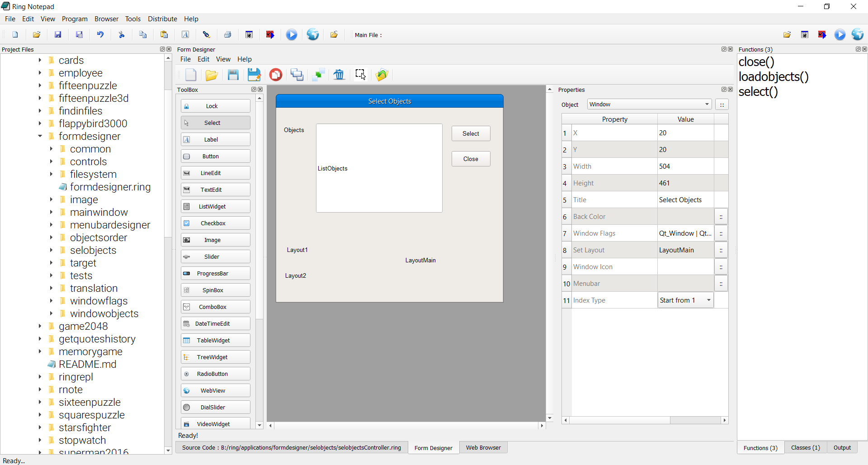The height and width of the screenshot is (465, 868).
Task: Click the Form Designer New form icon
Action: [191, 75]
